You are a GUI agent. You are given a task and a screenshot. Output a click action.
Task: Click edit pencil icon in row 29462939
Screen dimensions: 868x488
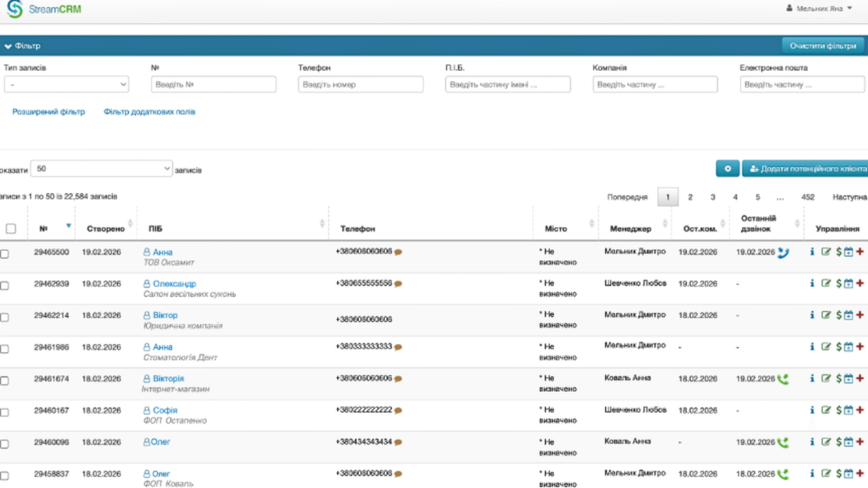[x=826, y=283]
